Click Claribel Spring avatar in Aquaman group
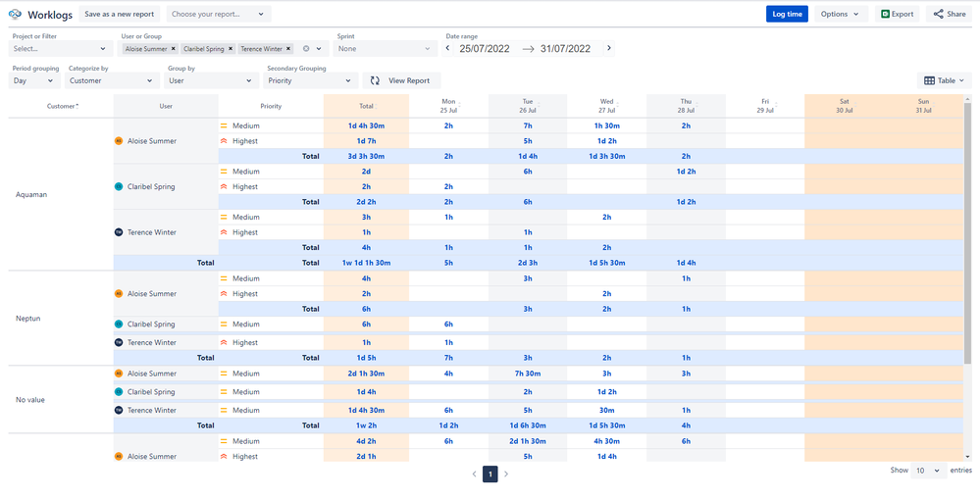980x499 pixels. click(x=119, y=186)
